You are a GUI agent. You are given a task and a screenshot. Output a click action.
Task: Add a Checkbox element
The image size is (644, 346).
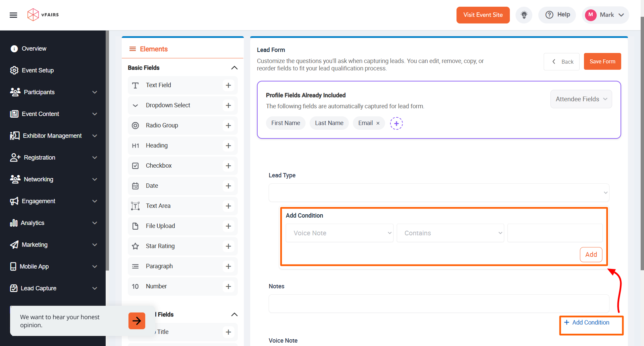(x=228, y=166)
